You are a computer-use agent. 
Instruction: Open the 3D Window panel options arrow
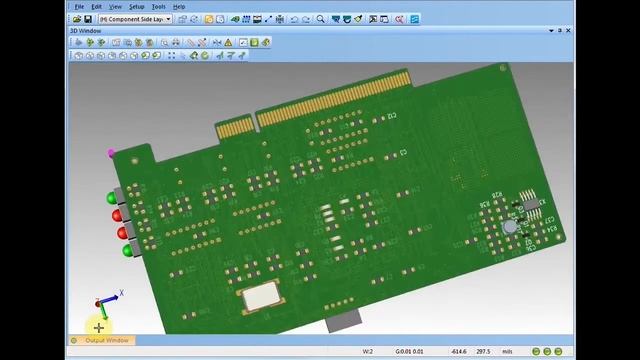tap(551, 31)
